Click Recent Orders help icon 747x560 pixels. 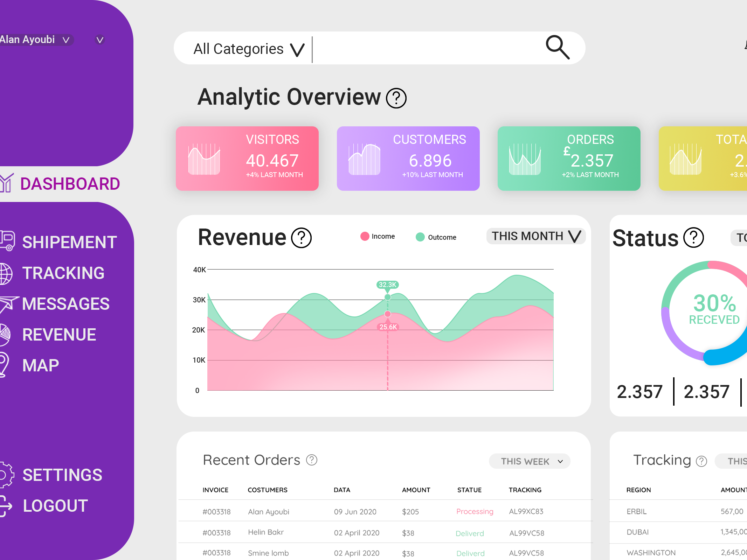pyautogui.click(x=312, y=460)
